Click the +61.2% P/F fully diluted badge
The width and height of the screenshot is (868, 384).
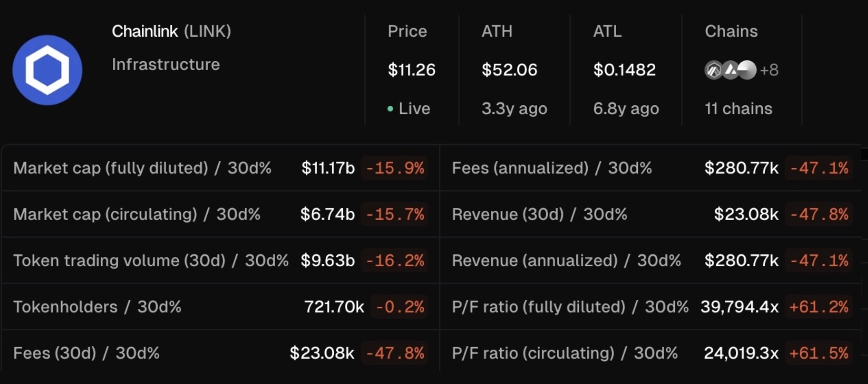point(819,307)
